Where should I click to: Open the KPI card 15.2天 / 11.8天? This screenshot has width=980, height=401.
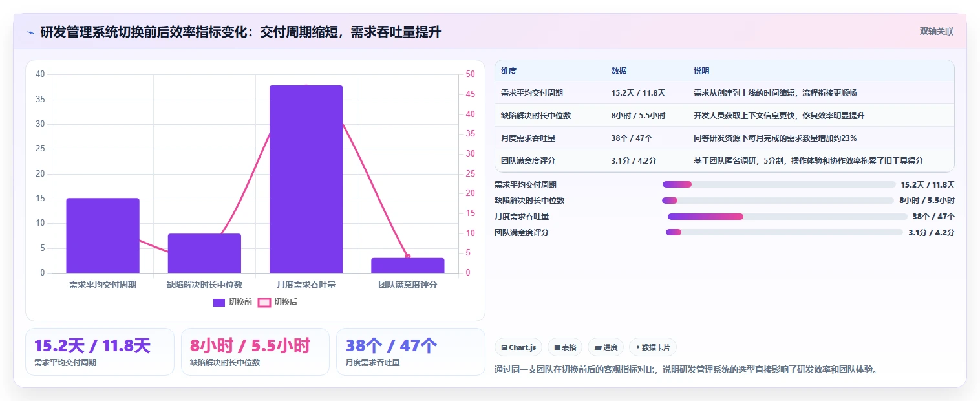(100, 352)
